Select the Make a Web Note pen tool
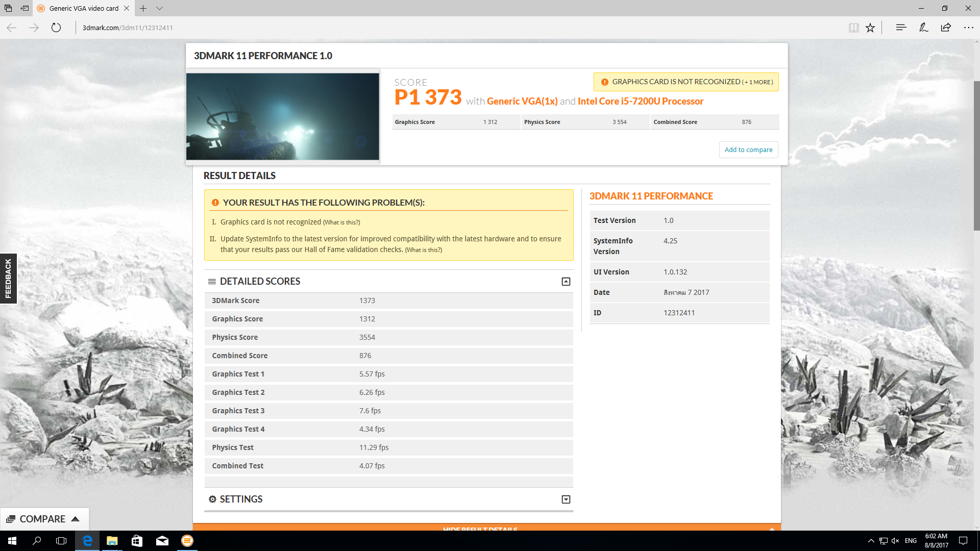The image size is (980, 551). (923, 28)
